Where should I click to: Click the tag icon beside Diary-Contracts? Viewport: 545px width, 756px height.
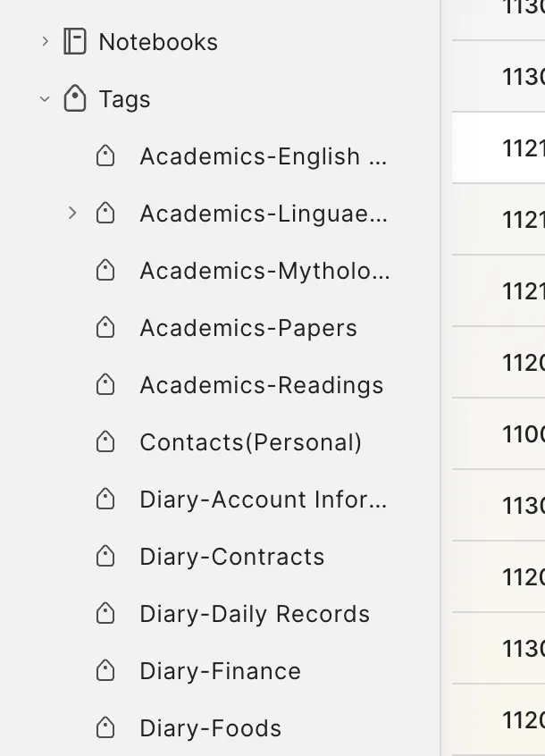point(105,557)
